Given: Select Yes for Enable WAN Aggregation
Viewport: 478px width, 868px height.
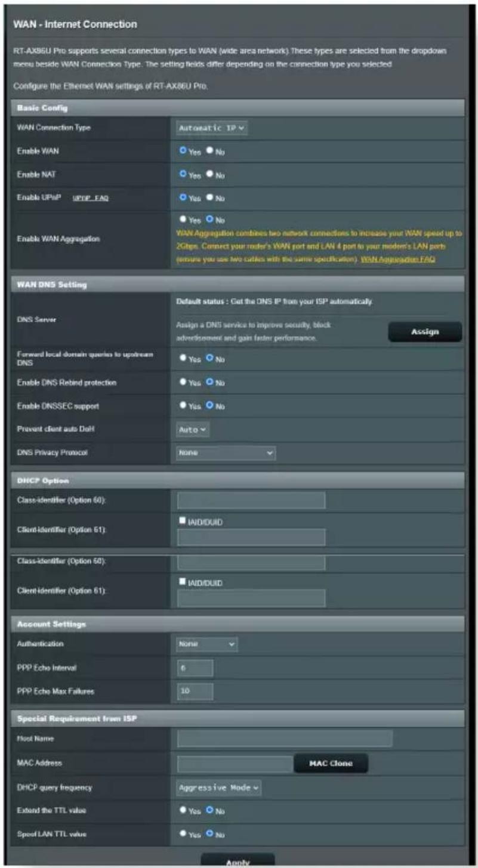Looking at the screenshot, I should (183, 219).
